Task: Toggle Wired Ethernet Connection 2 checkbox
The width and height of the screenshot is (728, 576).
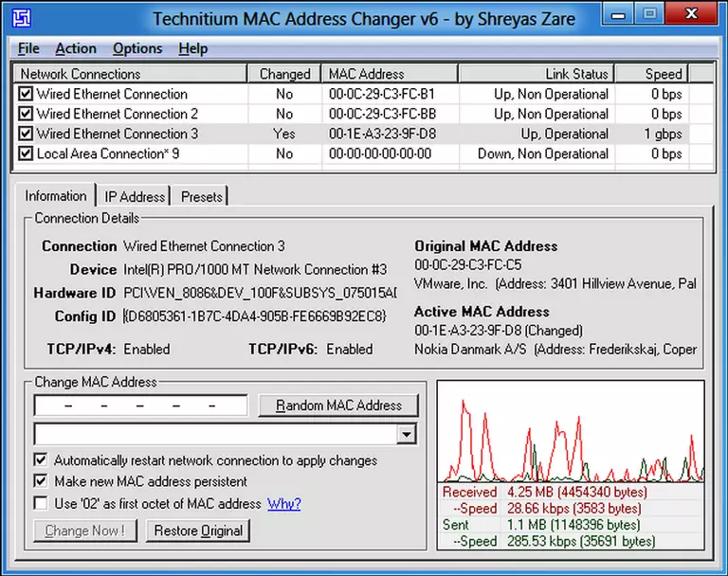Action: click(26, 114)
